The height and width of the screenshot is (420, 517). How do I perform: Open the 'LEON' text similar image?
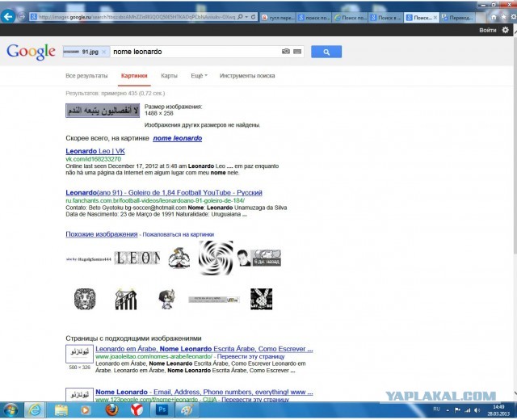click(x=137, y=258)
